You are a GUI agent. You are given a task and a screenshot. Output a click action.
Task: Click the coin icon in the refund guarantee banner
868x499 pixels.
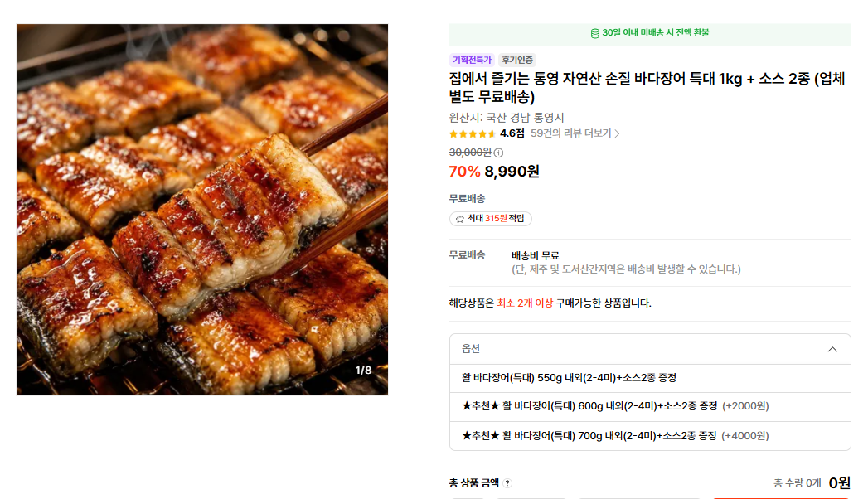pos(594,33)
